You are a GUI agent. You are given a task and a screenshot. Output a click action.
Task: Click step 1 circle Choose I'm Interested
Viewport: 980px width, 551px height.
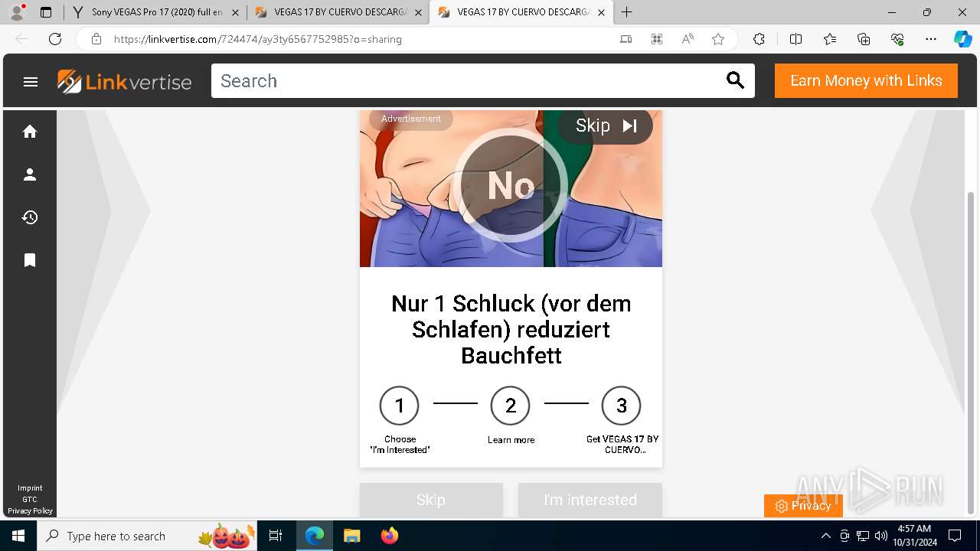pos(400,406)
